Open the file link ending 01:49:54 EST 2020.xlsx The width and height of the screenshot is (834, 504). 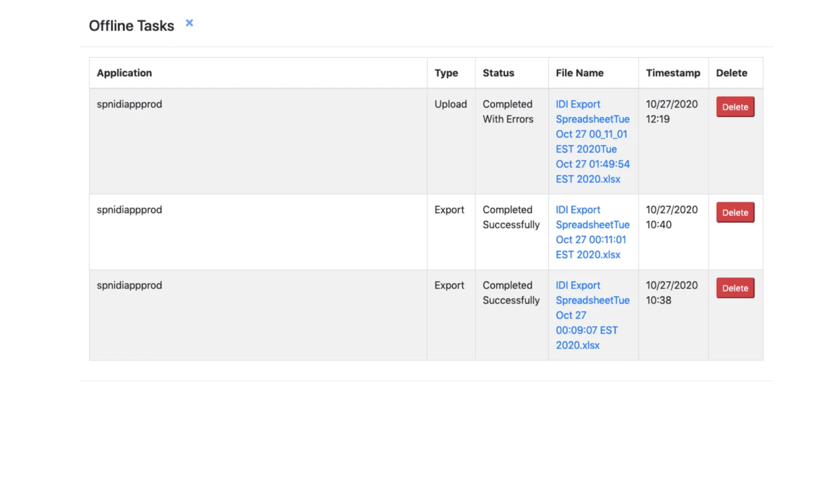tap(593, 142)
